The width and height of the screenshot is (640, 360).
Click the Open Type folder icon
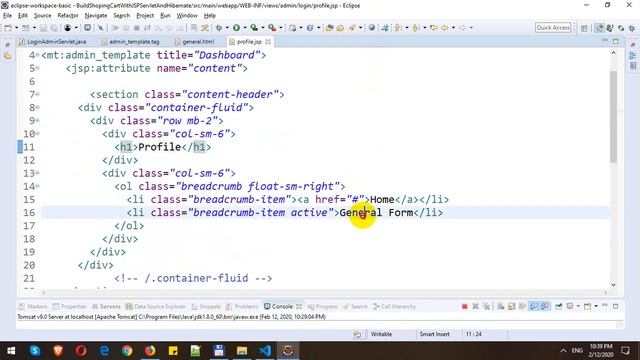pos(329,28)
